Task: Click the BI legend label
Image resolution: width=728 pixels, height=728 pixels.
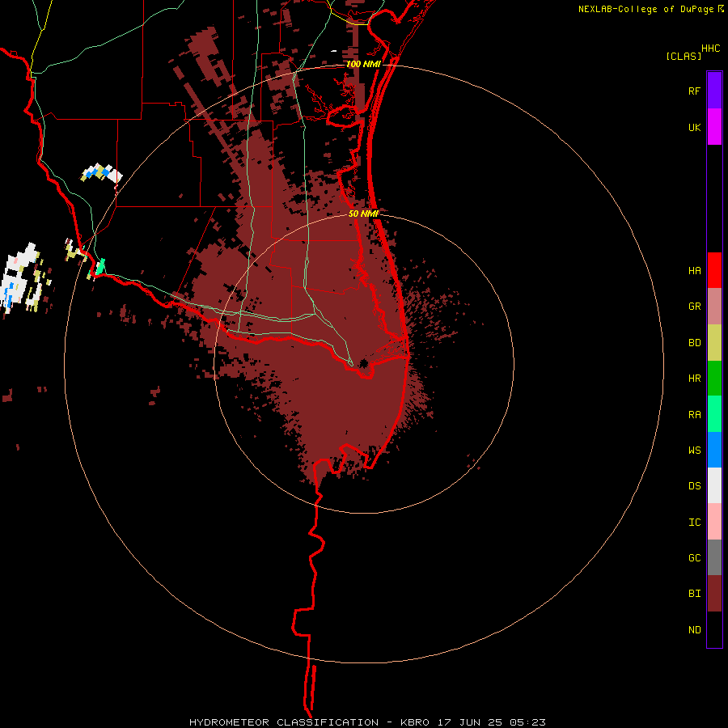Action: [x=694, y=594]
